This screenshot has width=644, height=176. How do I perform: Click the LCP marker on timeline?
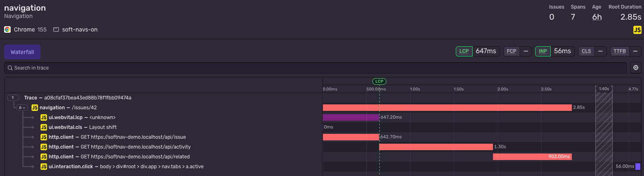pos(379,81)
